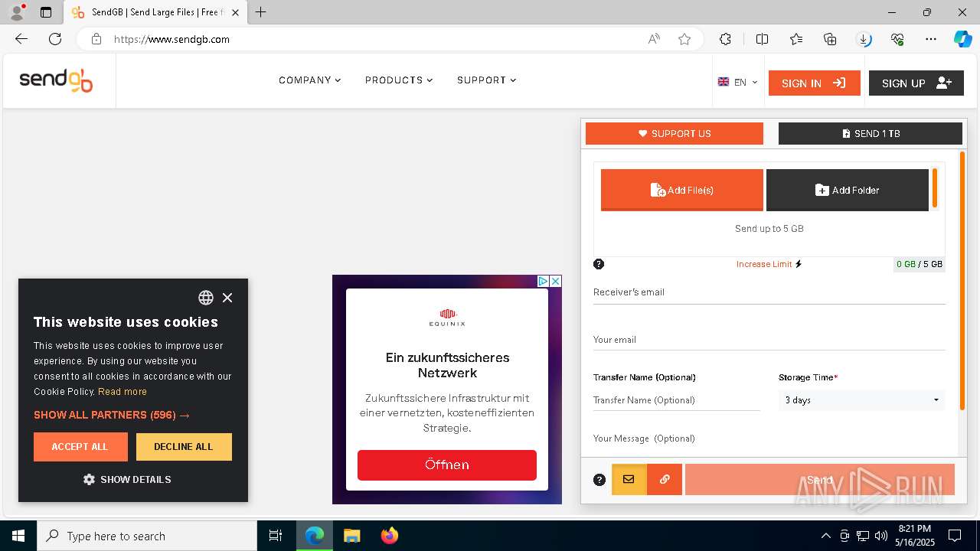Viewport: 980px width, 551px height.
Task: Open Split screen icon
Action: point(762,39)
